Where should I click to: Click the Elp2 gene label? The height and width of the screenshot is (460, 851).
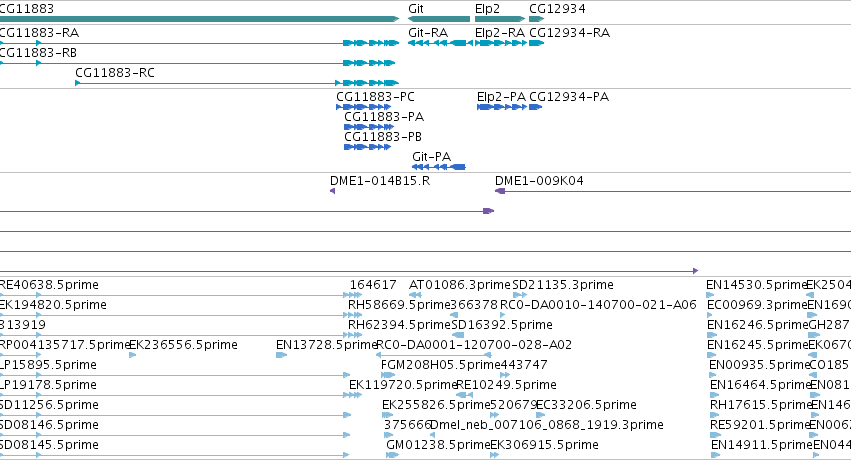pos(487,9)
